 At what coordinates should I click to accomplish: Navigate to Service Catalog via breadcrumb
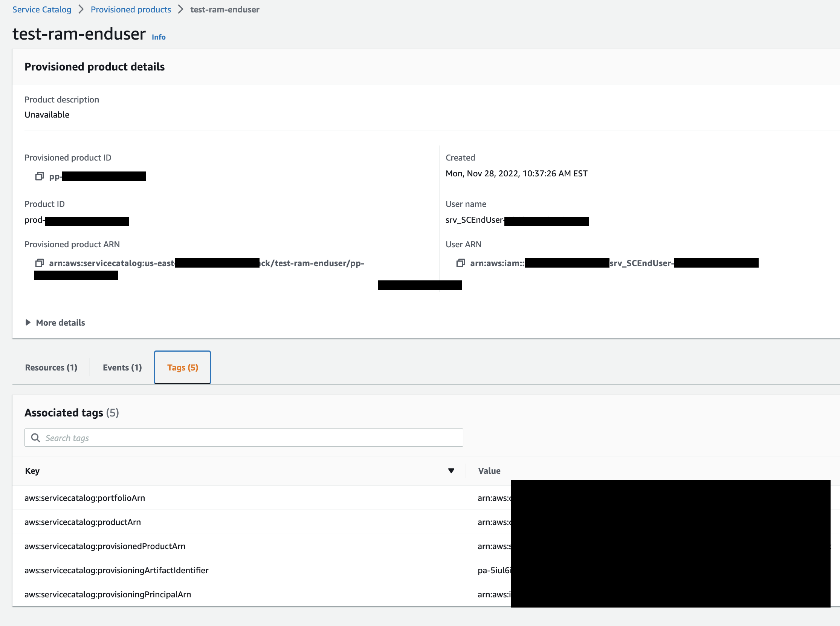point(42,9)
